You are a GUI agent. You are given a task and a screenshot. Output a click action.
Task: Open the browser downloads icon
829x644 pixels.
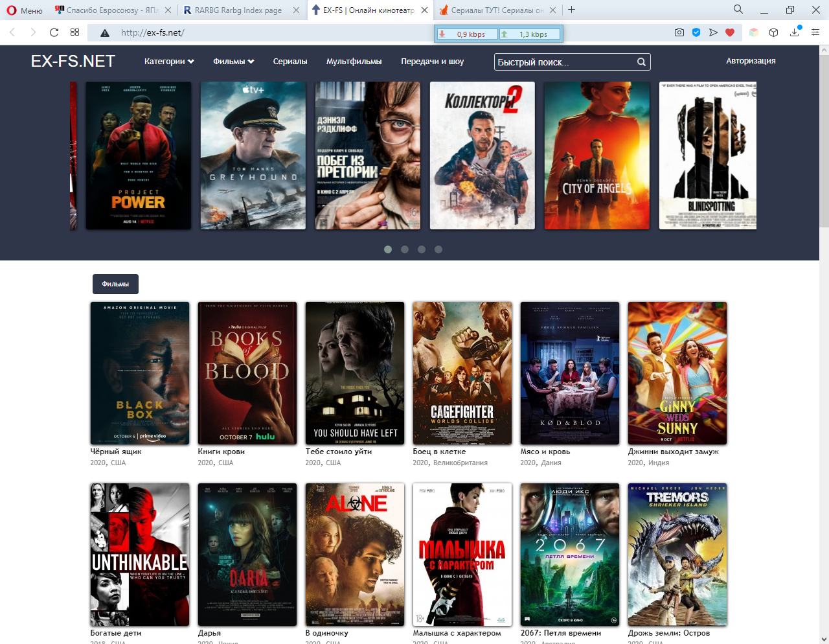[795, 32]
